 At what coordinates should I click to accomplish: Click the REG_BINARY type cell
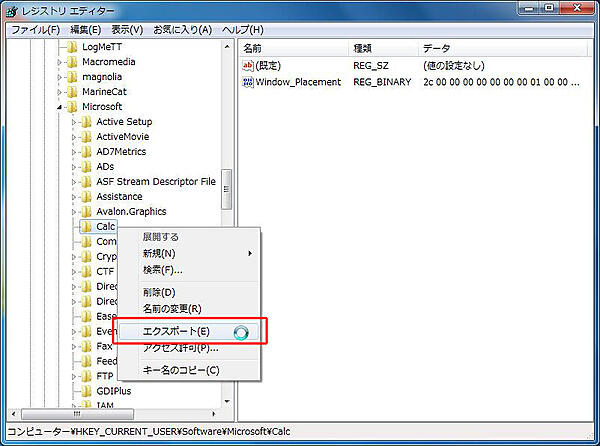click(382, 82)
